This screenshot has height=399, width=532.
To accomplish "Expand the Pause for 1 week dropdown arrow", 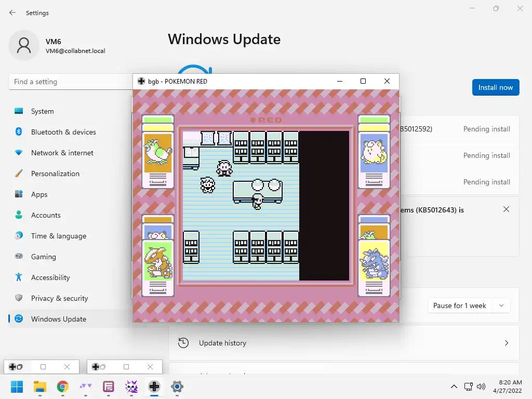I will point(501,305).
